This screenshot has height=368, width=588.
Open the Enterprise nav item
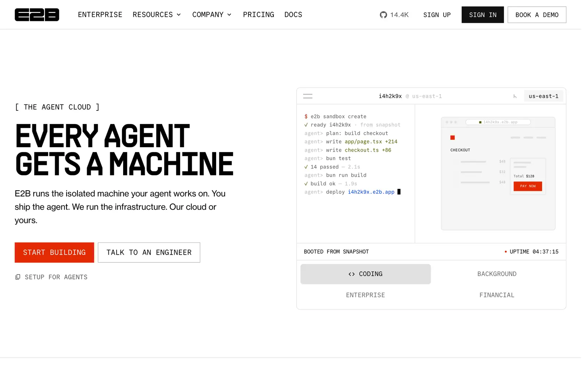click(100, 15)
